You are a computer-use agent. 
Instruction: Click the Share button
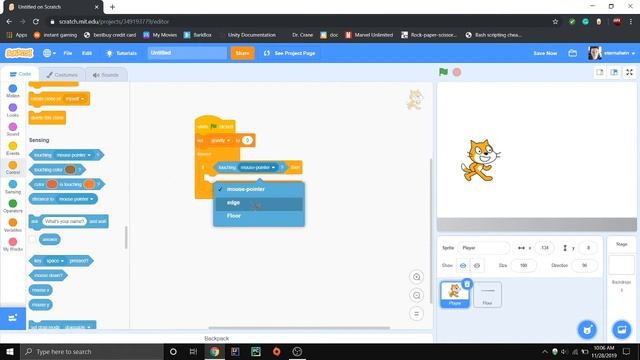(x=242, y=53)
